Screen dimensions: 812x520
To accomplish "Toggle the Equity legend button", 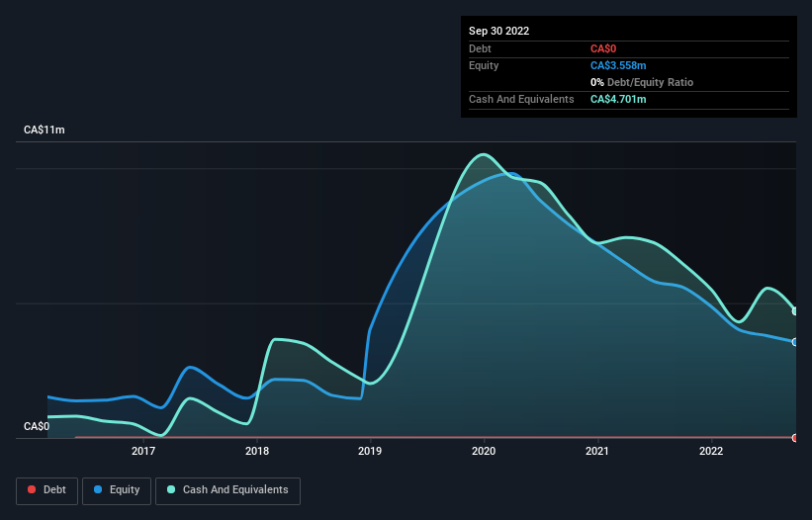I will pos(117,490).
